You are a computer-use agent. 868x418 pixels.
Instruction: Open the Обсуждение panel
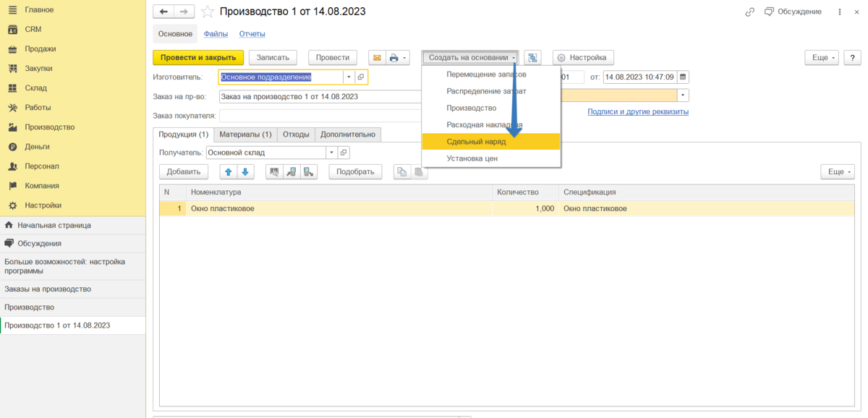[x=793, y=12]
